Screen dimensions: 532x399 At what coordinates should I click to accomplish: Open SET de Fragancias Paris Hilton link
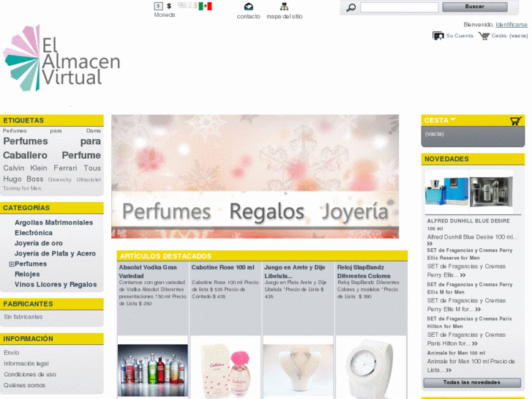(469, 323)
